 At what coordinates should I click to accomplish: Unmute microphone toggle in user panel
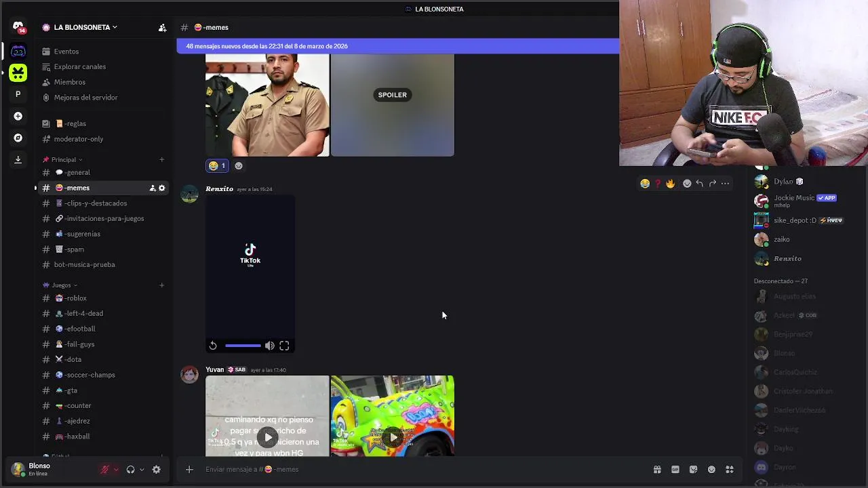pyautogui.click(x=104, y=469)
